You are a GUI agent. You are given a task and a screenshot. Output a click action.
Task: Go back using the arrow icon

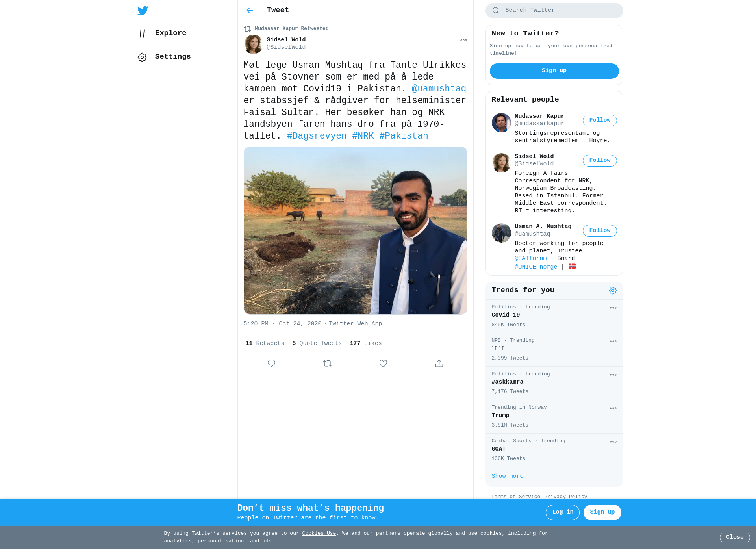pyautogui.click(x=250, y=11)
